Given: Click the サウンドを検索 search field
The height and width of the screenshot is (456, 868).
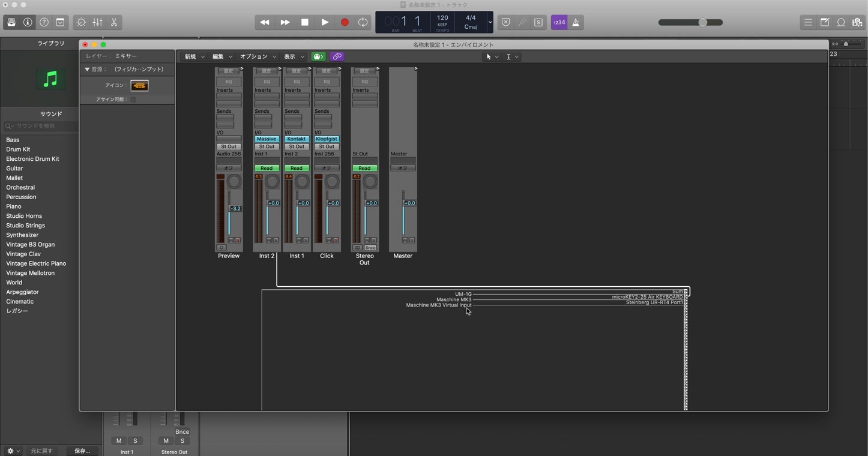Looking at the screenshot, I should click(41, 126).
